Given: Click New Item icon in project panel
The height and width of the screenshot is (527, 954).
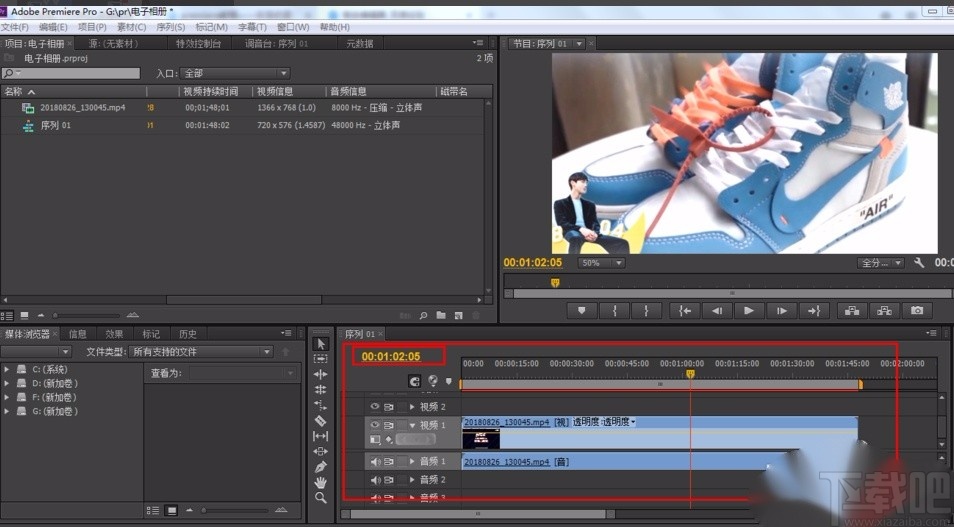Looking at the screenshot, I should point(459,315).
